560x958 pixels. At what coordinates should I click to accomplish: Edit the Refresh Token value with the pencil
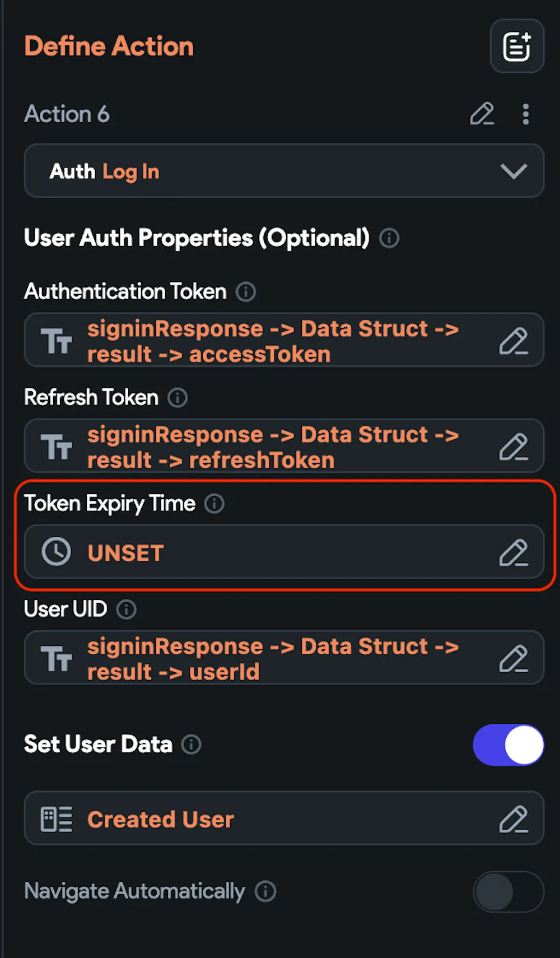pyautogui.click(x=513, y=447)
